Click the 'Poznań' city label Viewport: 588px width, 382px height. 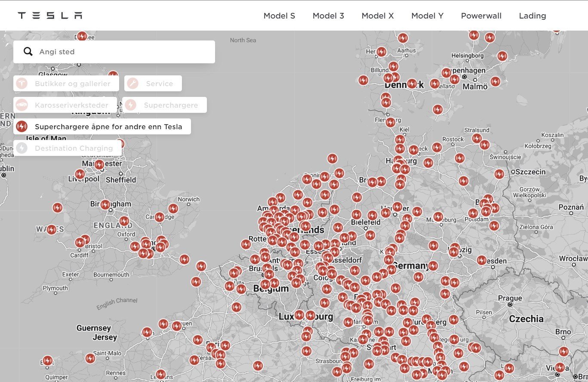(571, 207)
